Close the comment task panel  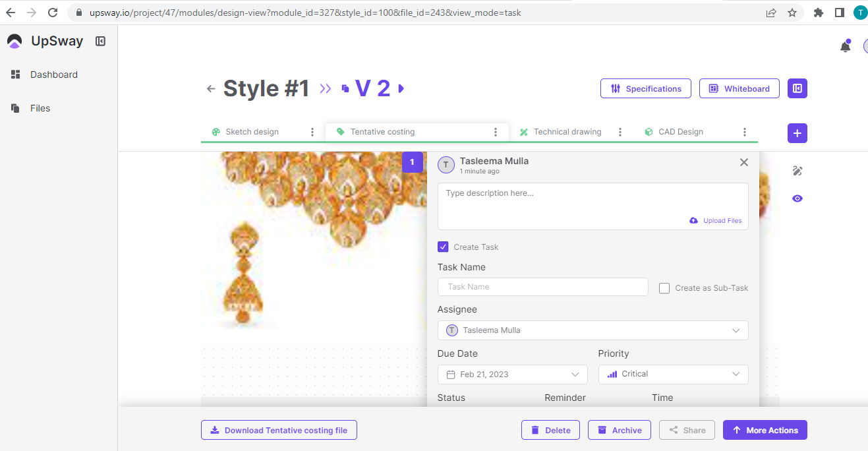[743, 162]
